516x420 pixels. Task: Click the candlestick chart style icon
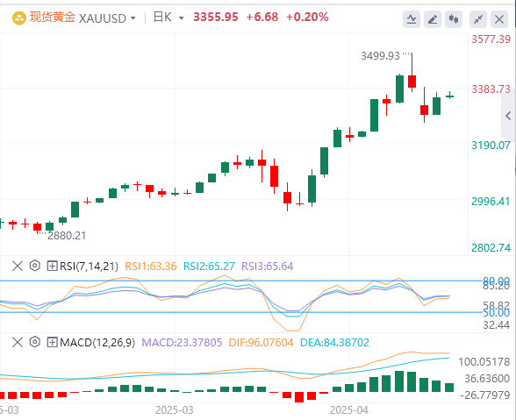[454, 19]
